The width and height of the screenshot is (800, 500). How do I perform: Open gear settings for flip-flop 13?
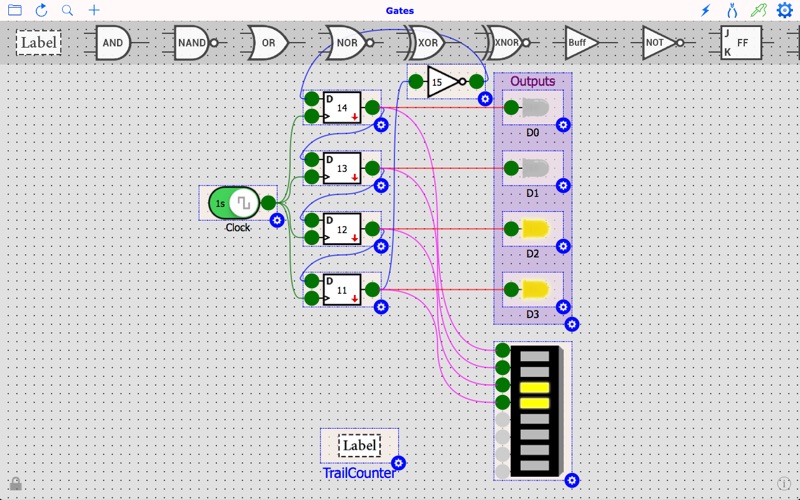(381, 186)
